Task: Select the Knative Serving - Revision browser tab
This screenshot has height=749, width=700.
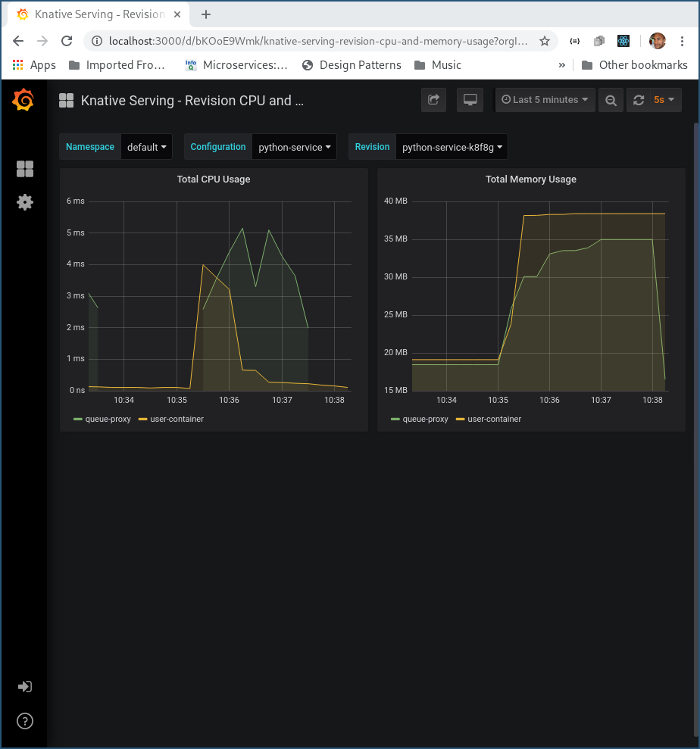Action: click(98, 14)
